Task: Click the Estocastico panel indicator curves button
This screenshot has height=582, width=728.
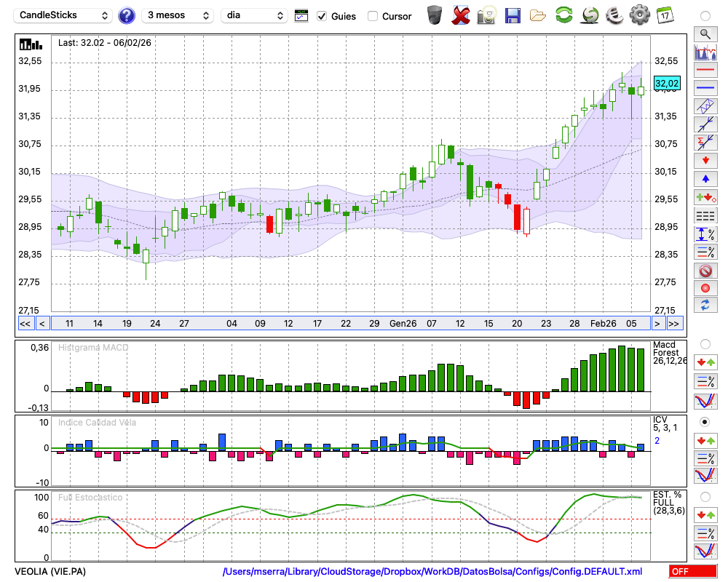Action: [x=705, y=551]
